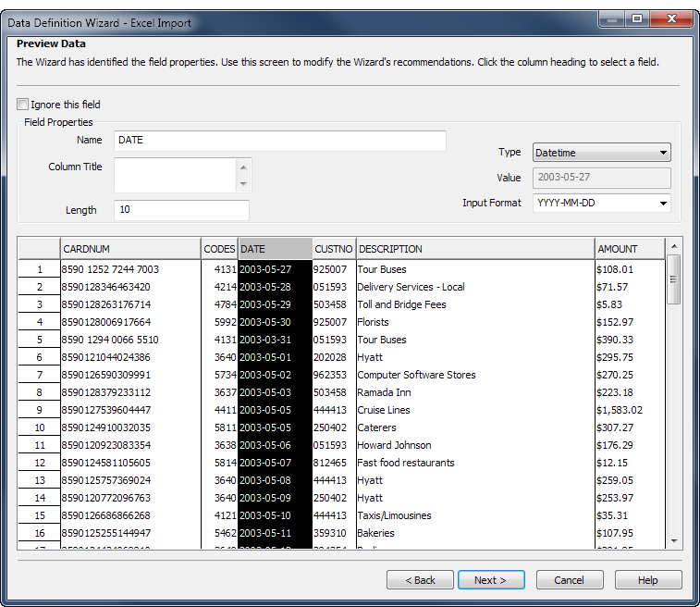
Task: Select the DESCRIPTION column heading
Action: coord(474,249)
